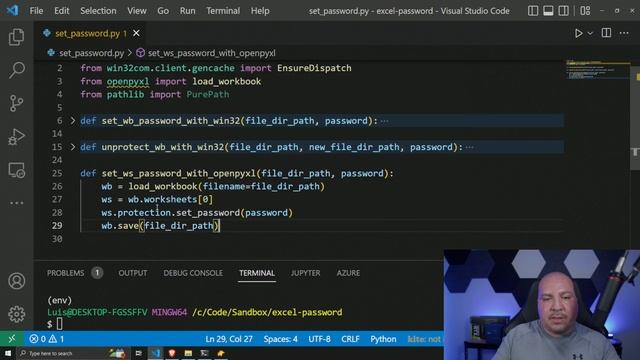Open the Help menu
This screenshot has height=360, width=640.
(260, 11)
